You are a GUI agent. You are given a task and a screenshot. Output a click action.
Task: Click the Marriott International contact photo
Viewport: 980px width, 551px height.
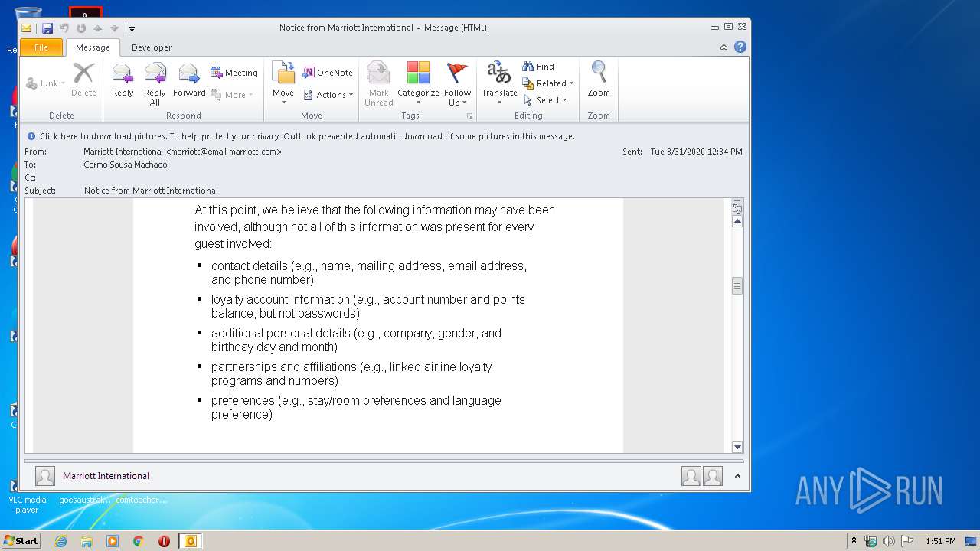point(45,476)
